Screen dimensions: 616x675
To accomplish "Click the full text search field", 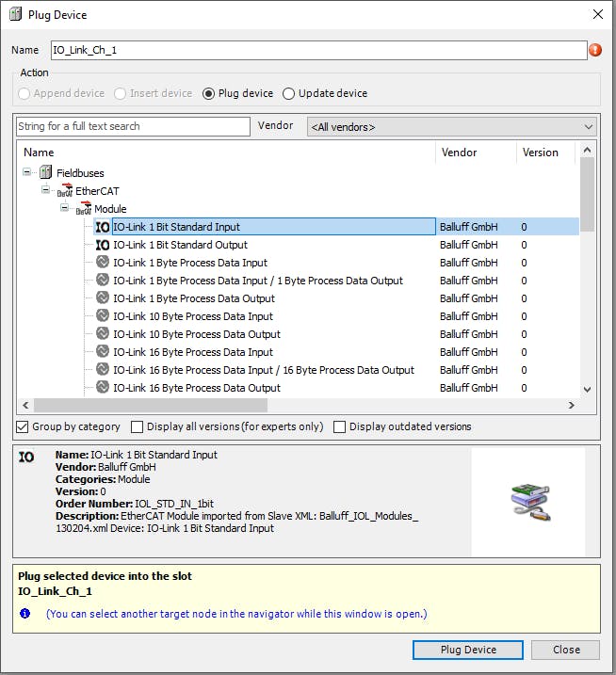I will (133, 126).
